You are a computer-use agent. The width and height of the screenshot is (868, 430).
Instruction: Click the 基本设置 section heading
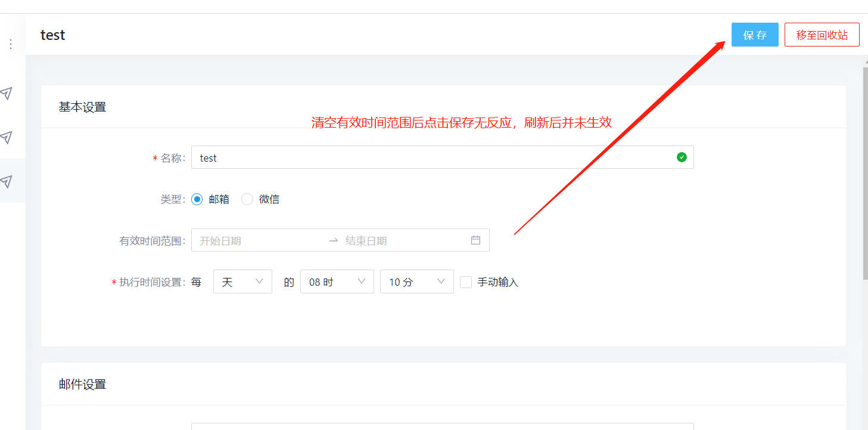pos(82,107)
